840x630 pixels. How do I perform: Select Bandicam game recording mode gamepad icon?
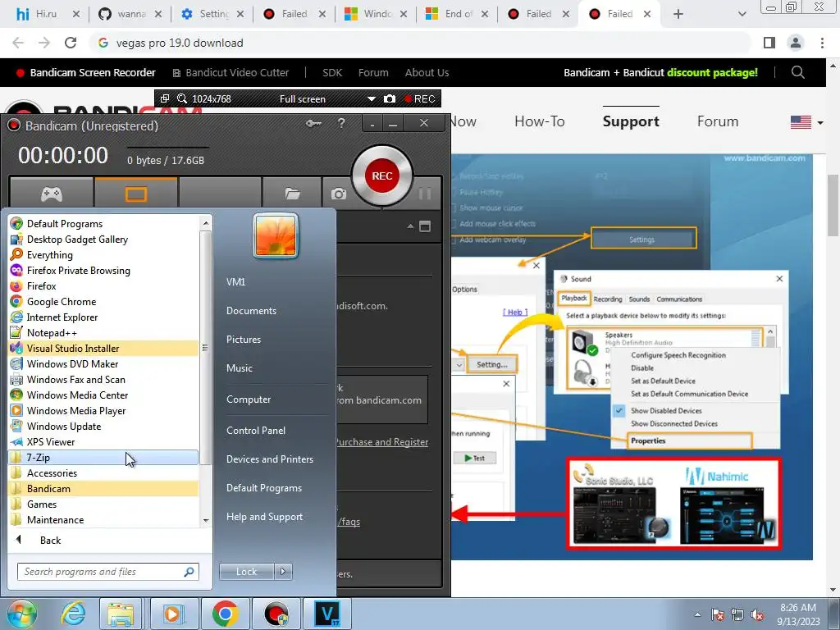point(52,194)
